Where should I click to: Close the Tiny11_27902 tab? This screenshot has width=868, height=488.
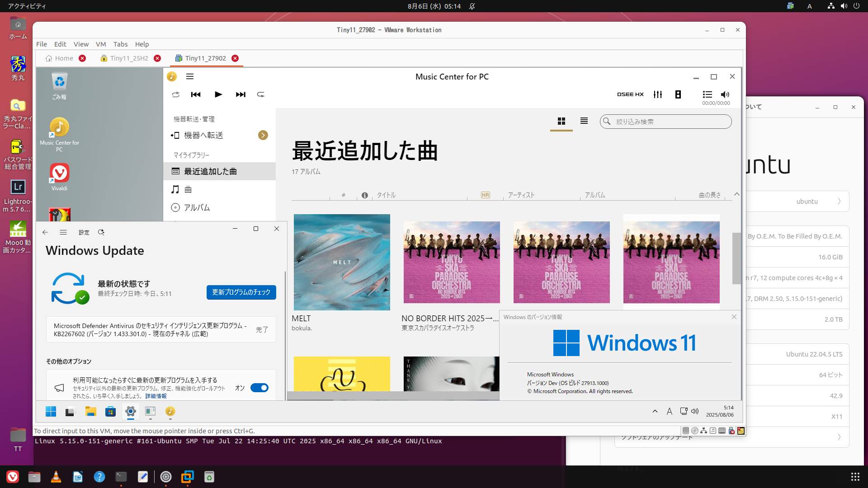pyautogui.click(x=235, y=58)
